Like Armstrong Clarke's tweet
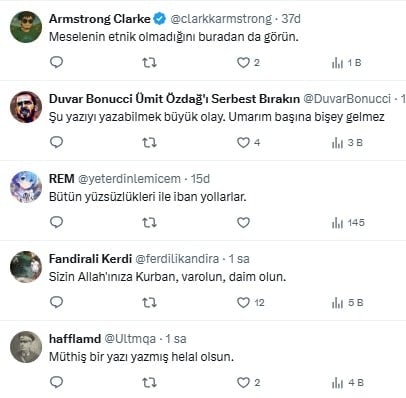406x398 pixels. pos(248,63)
